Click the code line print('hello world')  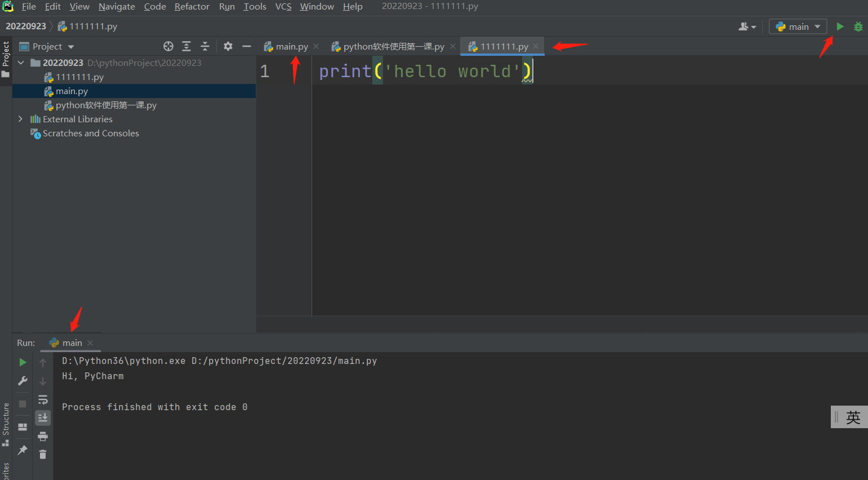pyautogui.click(x=425, y=71)
